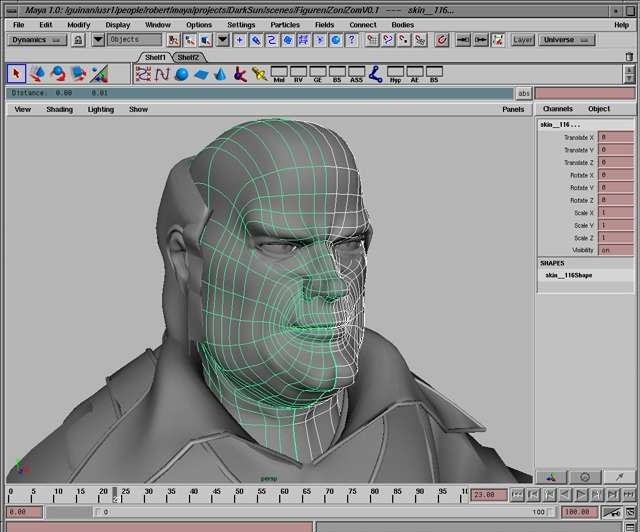The width and height of the screenshot is (640, 532).
Task: Click the NURBS sphere shelf icon
Action: coord(183,74)
